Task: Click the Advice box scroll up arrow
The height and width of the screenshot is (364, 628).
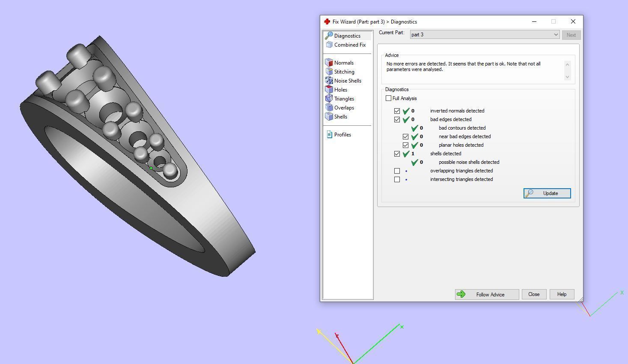Action: [x=567, y=65]
